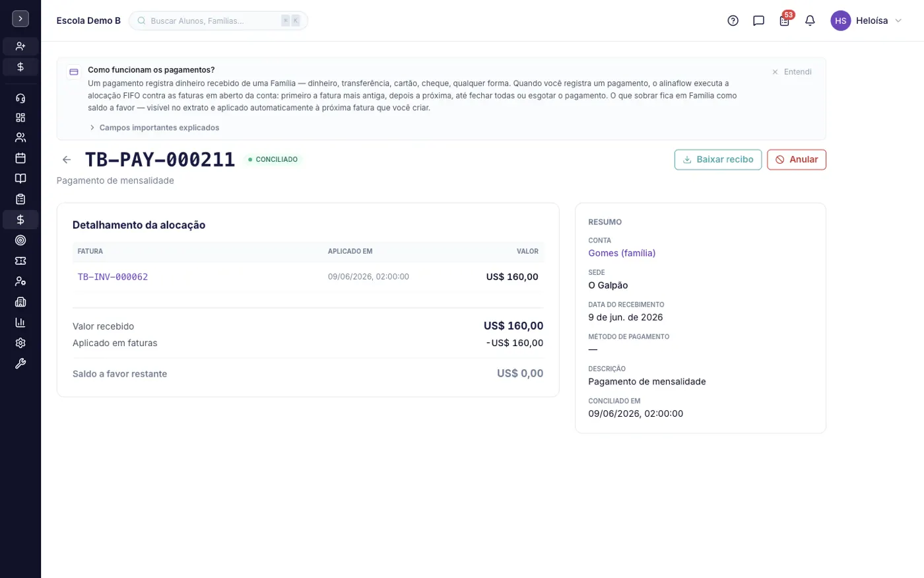Click the Valor recebido amount US$ 160,00
Screen dimensions: 924x578
[513, 326]
